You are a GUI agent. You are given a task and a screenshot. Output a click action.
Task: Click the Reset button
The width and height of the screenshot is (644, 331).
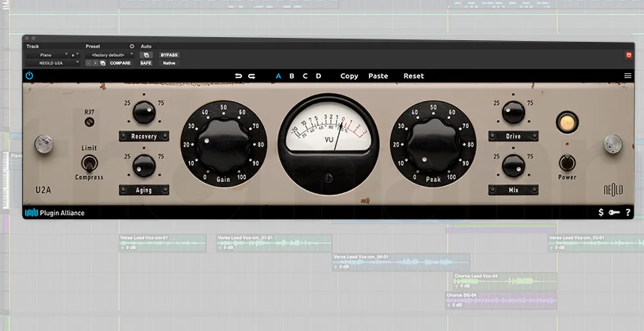pyautogui.click(x=413, y=76)
